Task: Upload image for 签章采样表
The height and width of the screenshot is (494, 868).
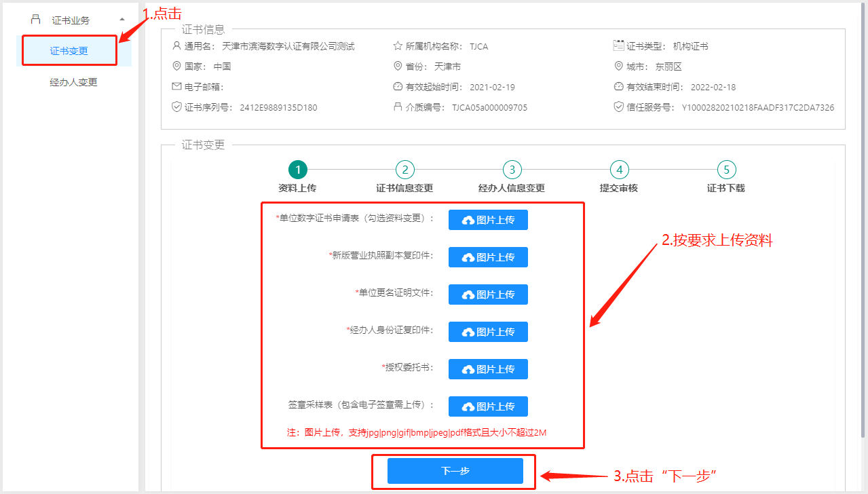Action: pos(488,406)
